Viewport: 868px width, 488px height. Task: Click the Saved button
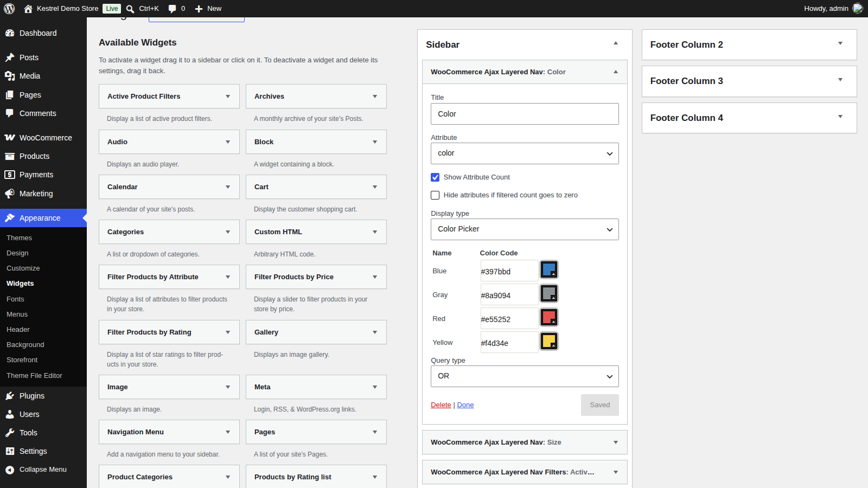click(599, 405)
